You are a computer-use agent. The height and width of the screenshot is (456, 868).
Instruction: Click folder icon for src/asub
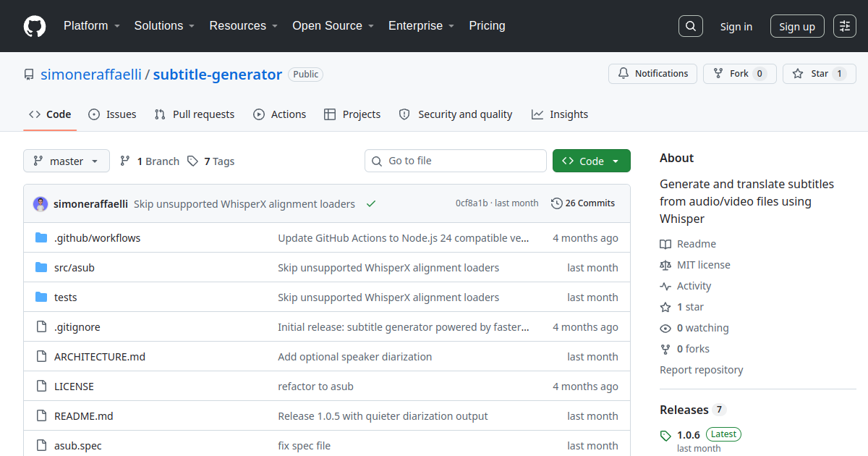[x=41, y=268]
